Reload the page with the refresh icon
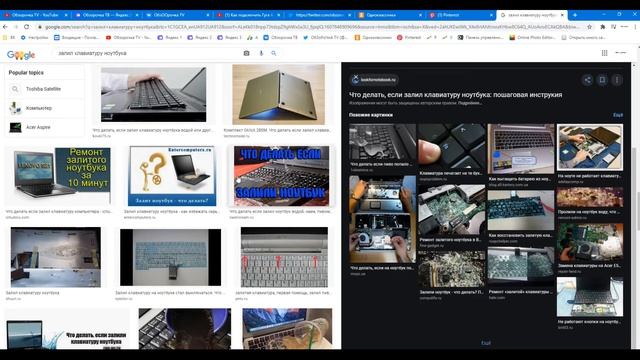Screen dimensions: 640x360 click(27, 27)
